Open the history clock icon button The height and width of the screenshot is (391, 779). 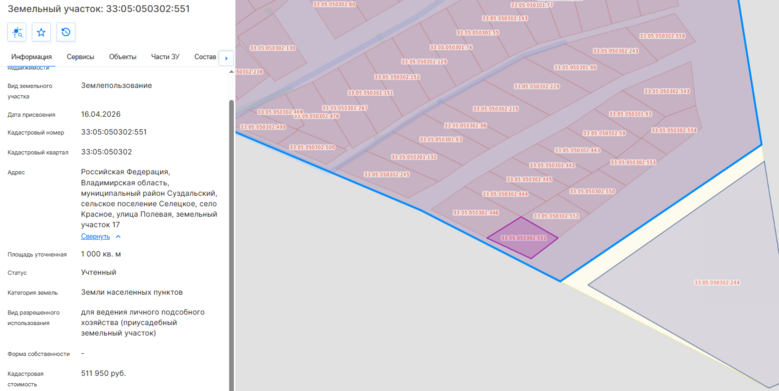click(x=66, y=32)
